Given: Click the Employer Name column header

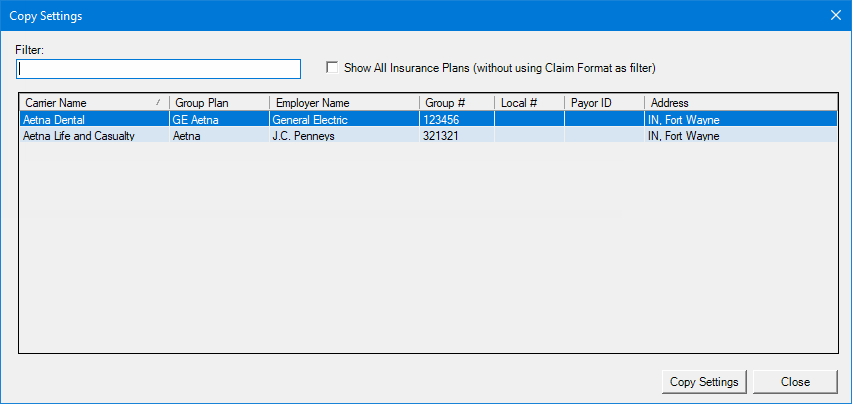Looking at the screenshot, I should coord(343,103).
